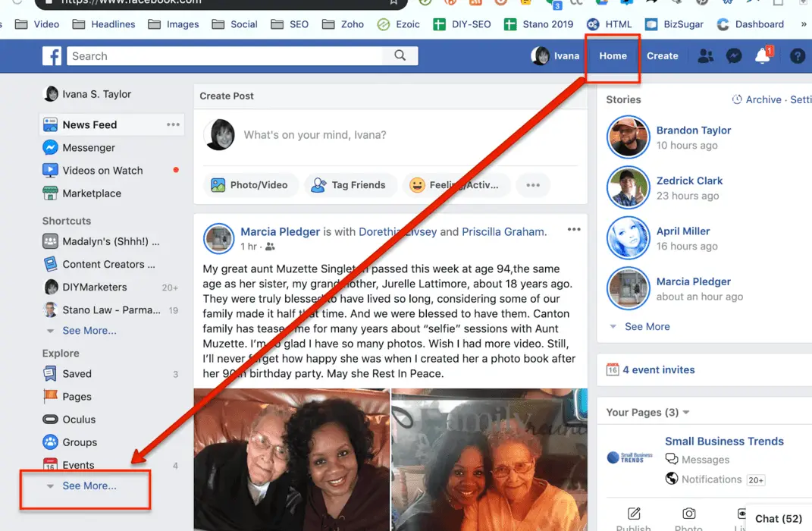
Task: Open more create post options ellipsis
Action: (533, 185)
